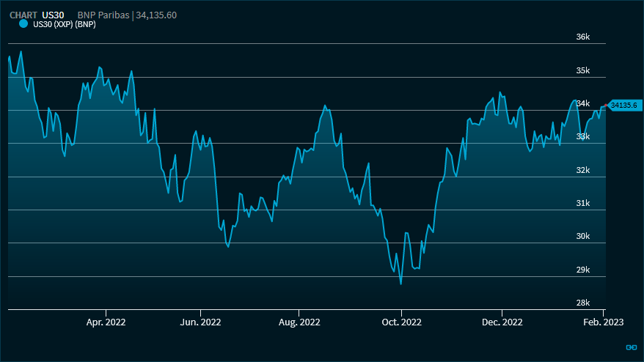This screenshot has width=644, height=362.
Task: Click the 28k price axis label
Action: click(583, 303)
